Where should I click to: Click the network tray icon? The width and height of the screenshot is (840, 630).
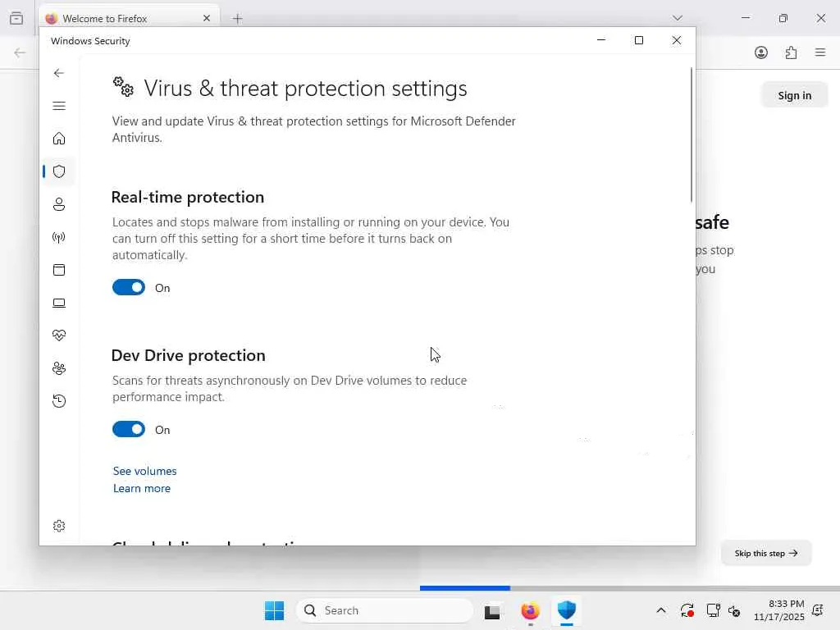pos(713,610)
